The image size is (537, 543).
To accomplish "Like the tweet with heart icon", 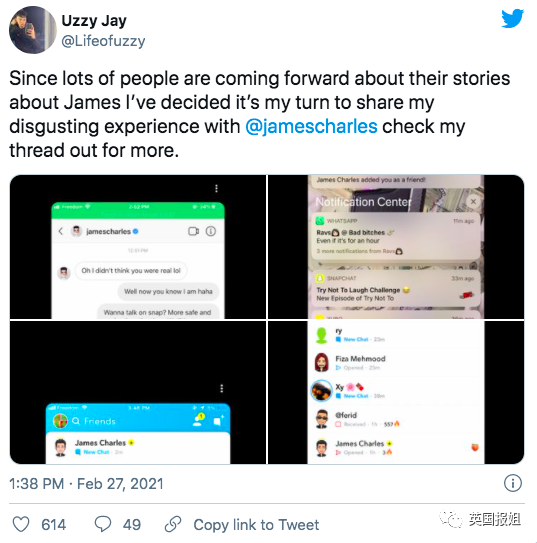I will pyautogui.click(x=21, y=524).
